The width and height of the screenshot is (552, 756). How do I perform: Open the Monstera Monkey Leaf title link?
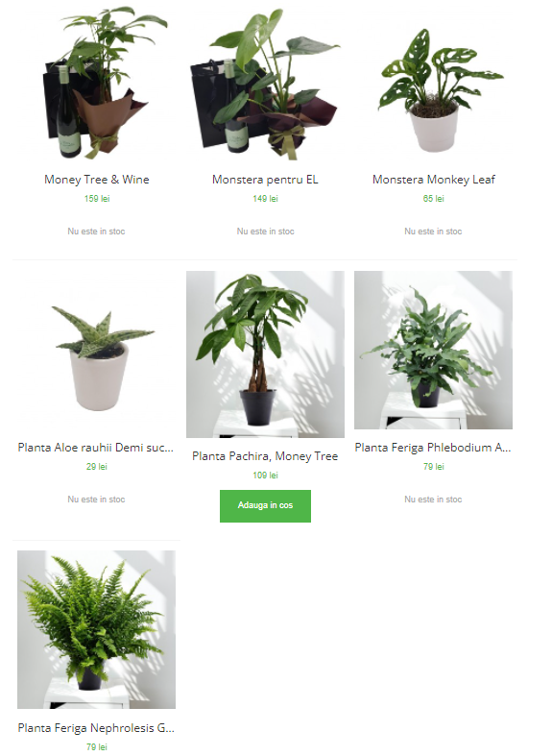click(x=433, y=180)
